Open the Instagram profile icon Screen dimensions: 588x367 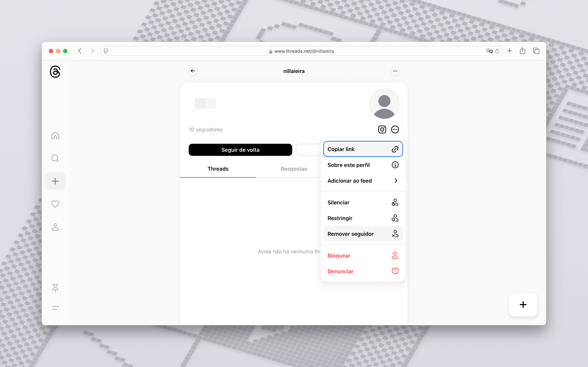click(382, 129)
